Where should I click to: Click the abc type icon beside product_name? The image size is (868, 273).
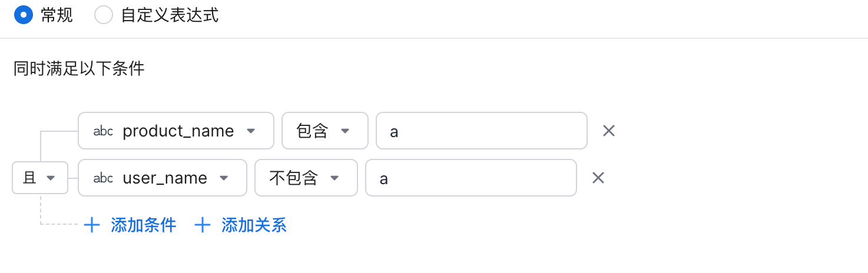pyautogui.click(x=103, y=131)
